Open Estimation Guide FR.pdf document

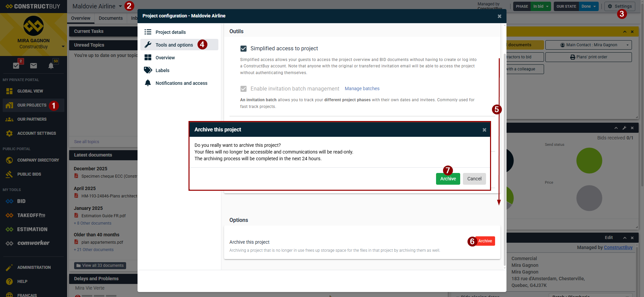pyautogui.click(x=104, y=216)
